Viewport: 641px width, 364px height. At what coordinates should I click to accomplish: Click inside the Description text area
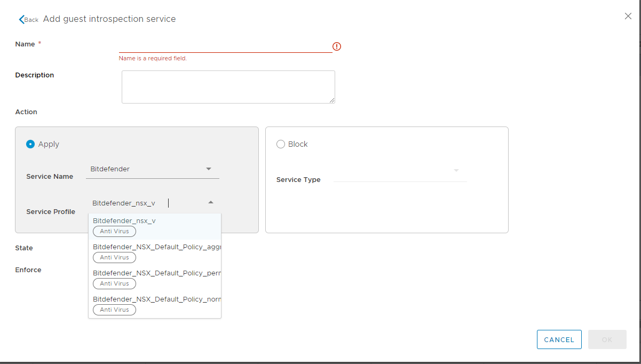(x=228, y=86)
